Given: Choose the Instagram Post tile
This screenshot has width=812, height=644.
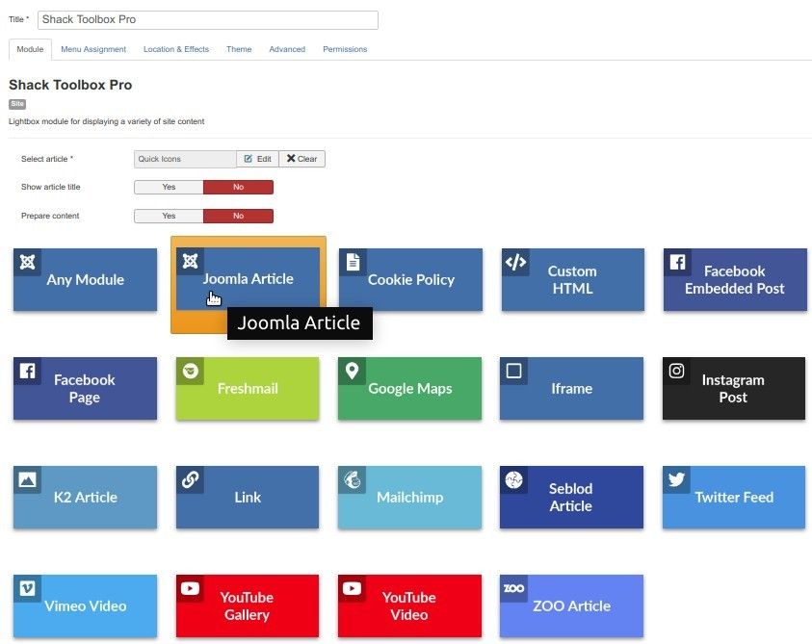Looking at the screenshot, I should (x=734, y=388).
